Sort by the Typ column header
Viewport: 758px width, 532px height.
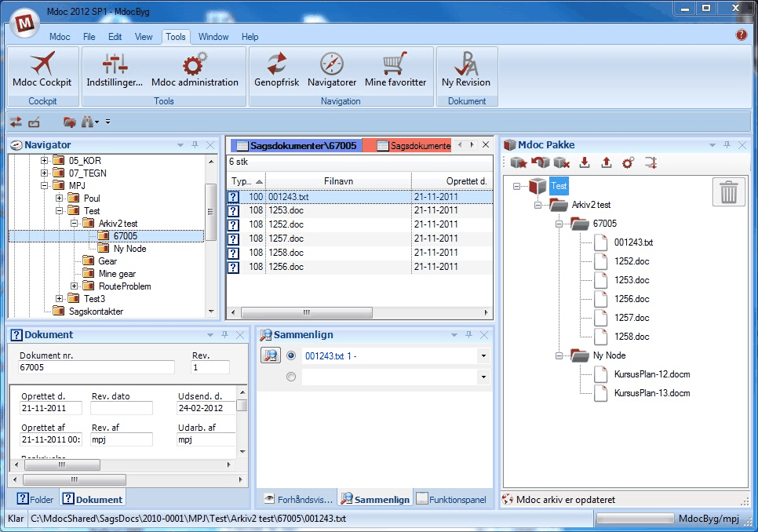[246, 181]
